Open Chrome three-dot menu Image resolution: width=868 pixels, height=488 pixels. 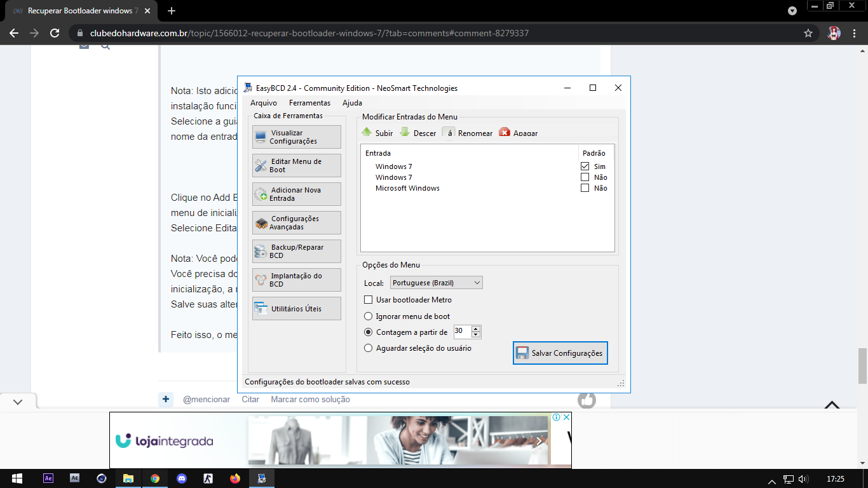855,33
